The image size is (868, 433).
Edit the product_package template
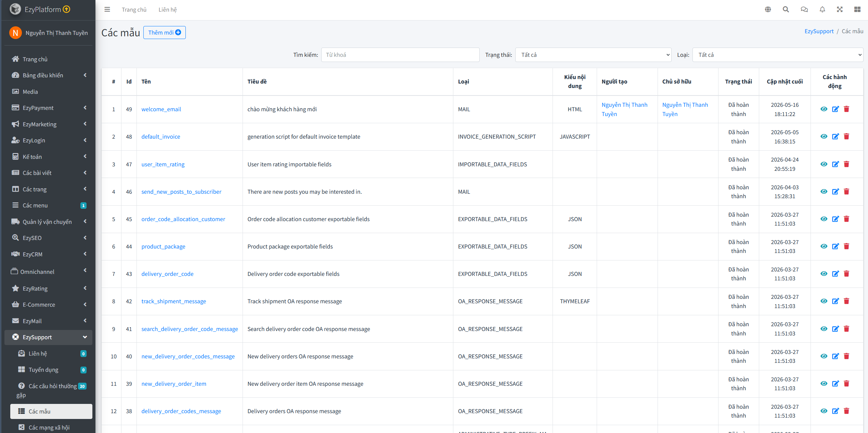tap(835, 246)
